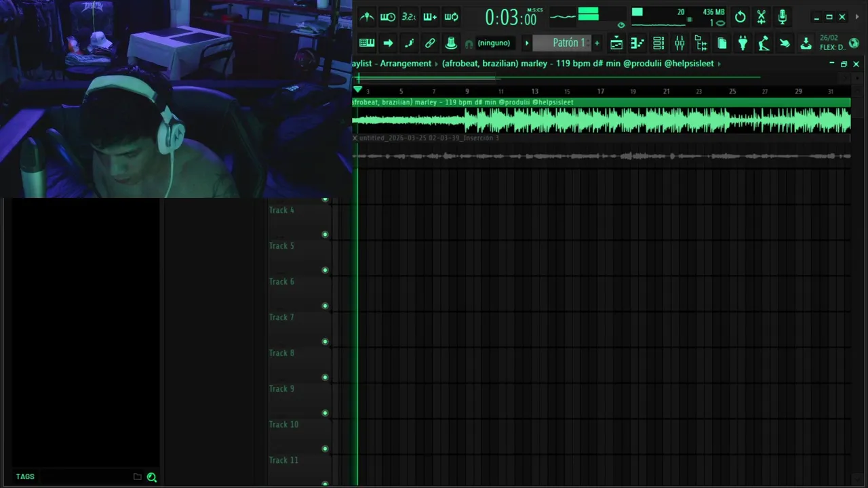The width and height of the screenshot is (868, 488).
Task: Toggle step editing arrow icon
Action: point(388,43)
